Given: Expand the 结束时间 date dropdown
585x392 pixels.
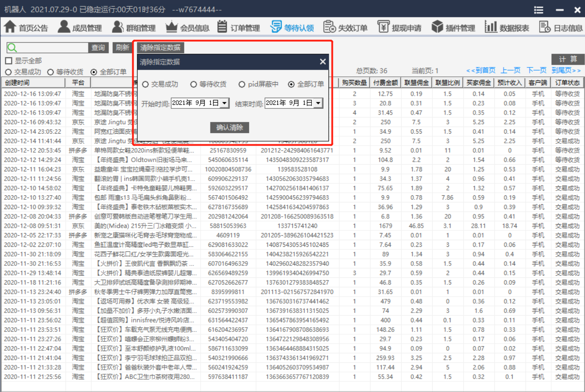Looking at the screenshot, I should [318, 103].
